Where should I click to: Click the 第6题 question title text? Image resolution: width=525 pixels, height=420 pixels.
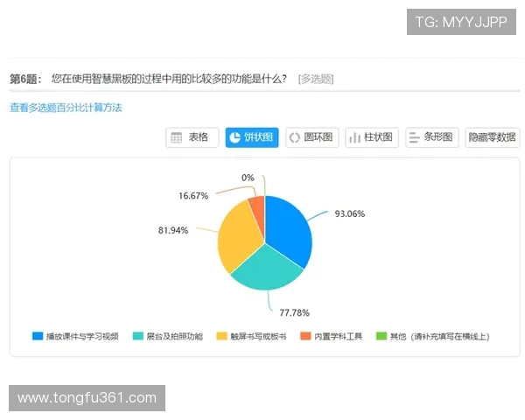[x=148, y=79]
